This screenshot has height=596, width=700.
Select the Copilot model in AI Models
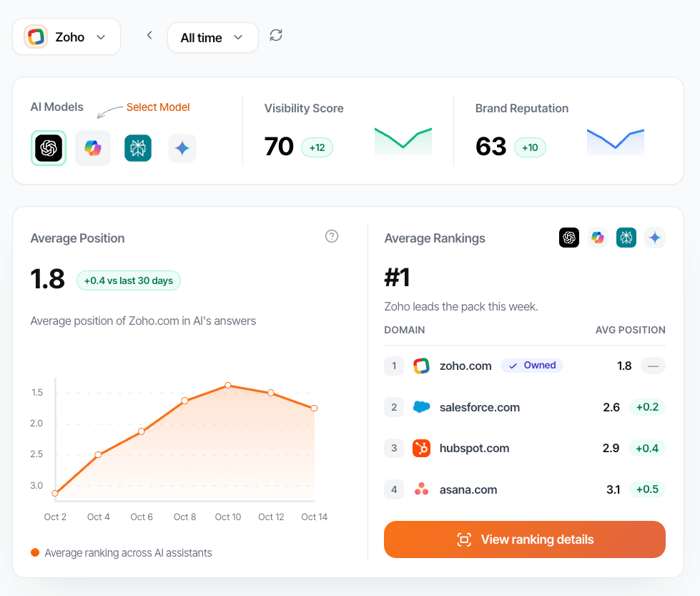(93, 148)
